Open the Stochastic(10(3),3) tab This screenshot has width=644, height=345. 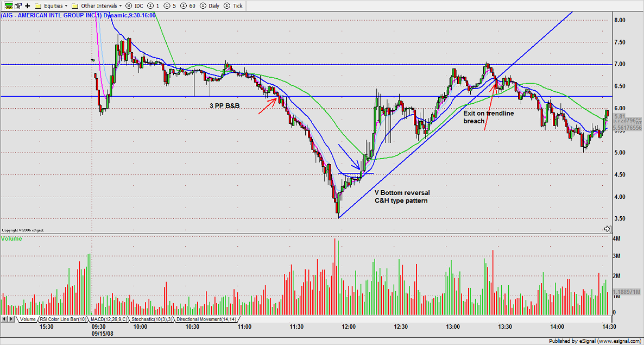(151, 319)
